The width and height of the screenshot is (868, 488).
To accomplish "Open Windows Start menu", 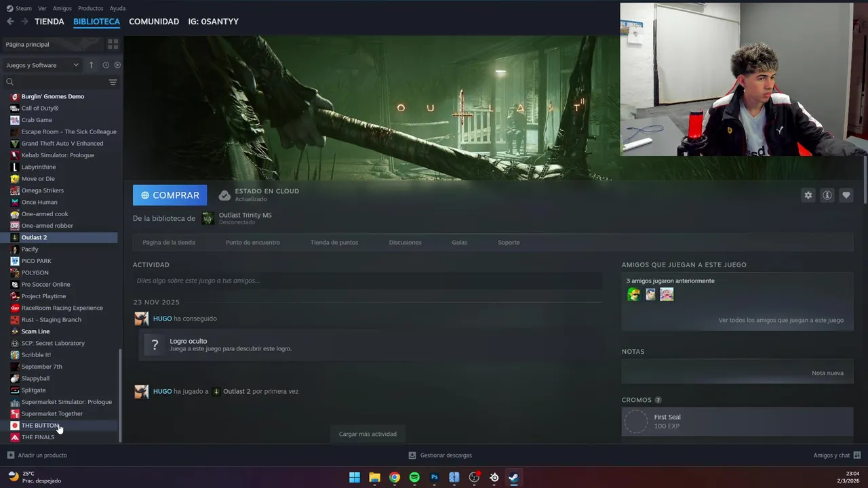I will [355, 477].
